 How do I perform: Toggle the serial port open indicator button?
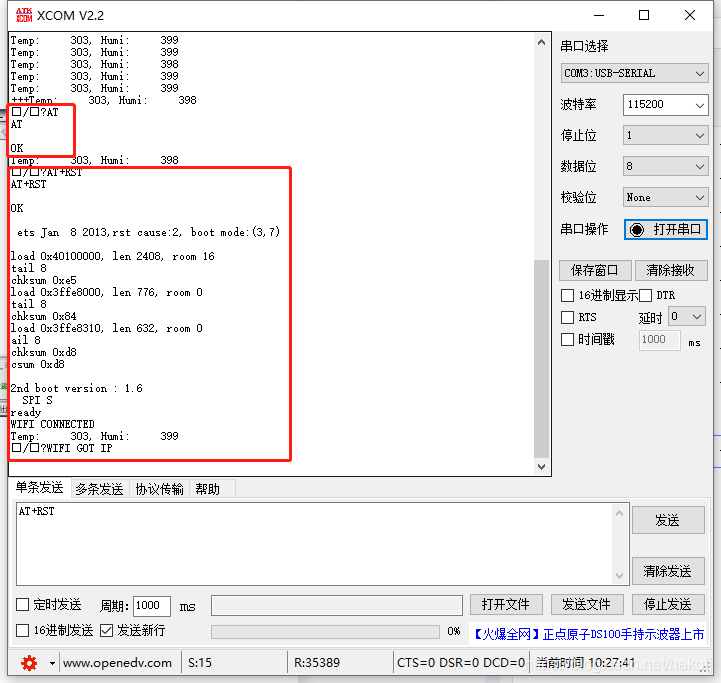coord(665,229)
